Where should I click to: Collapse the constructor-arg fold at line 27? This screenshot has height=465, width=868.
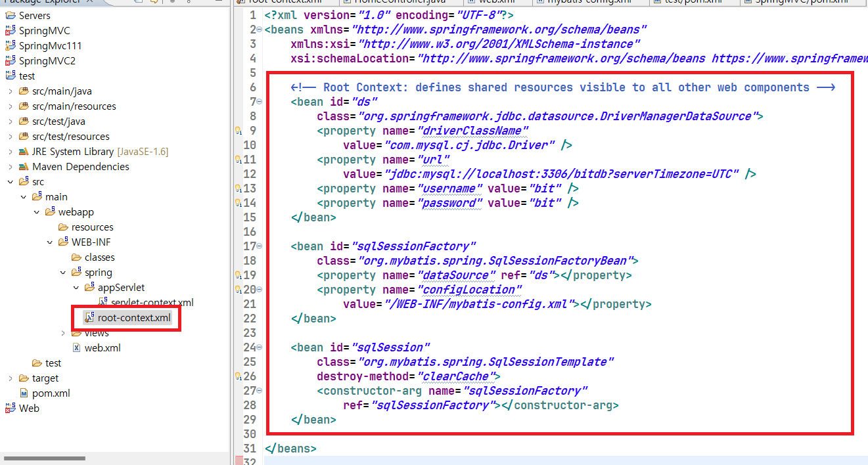260,391
